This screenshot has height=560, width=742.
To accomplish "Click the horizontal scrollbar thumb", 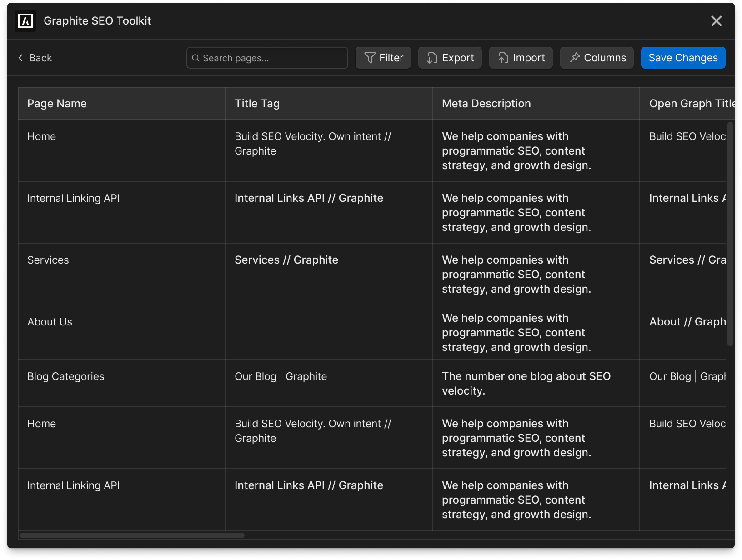I will (x=132, y=535).
